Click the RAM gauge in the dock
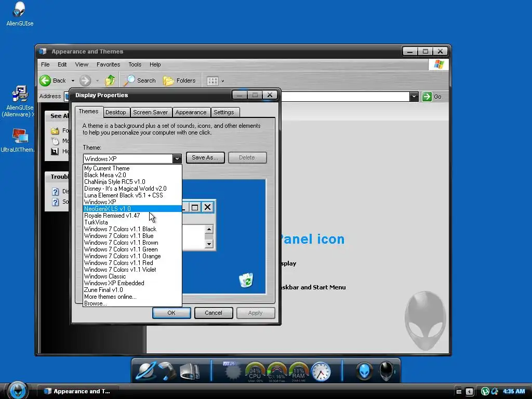 298,372
